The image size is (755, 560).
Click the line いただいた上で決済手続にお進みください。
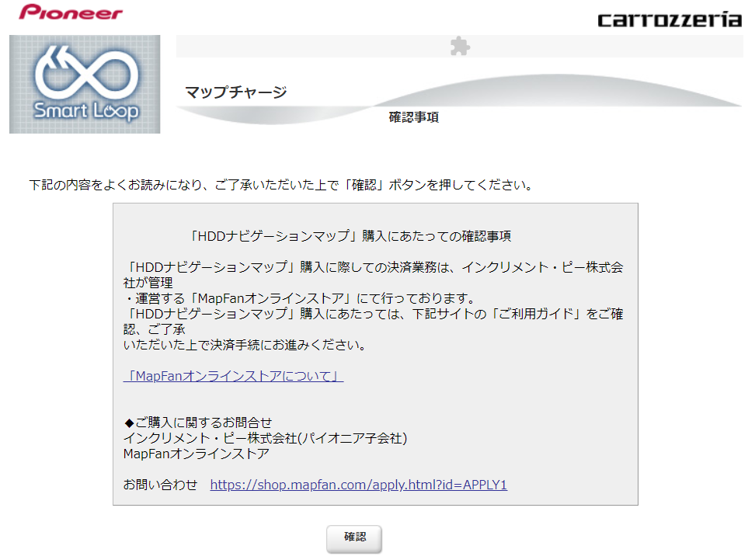245,346
